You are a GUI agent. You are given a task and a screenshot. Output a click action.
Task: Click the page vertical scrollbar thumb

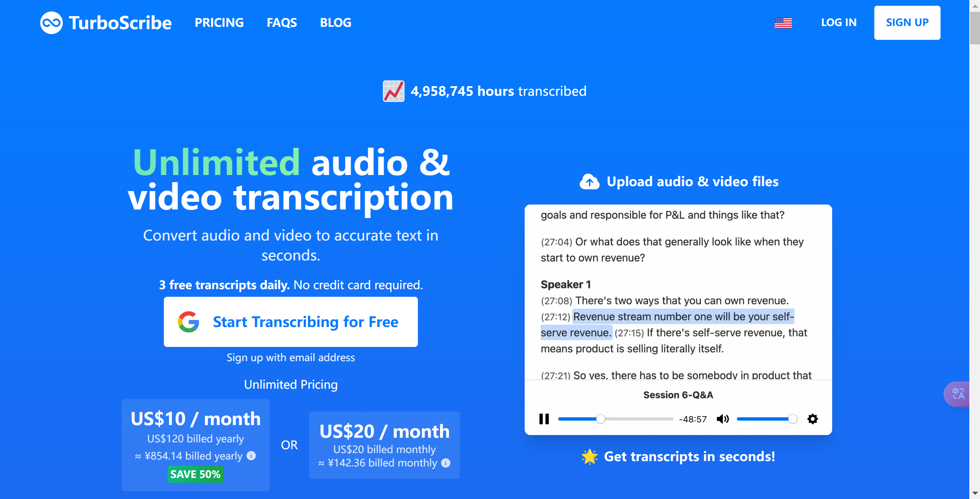click(975, 28)
